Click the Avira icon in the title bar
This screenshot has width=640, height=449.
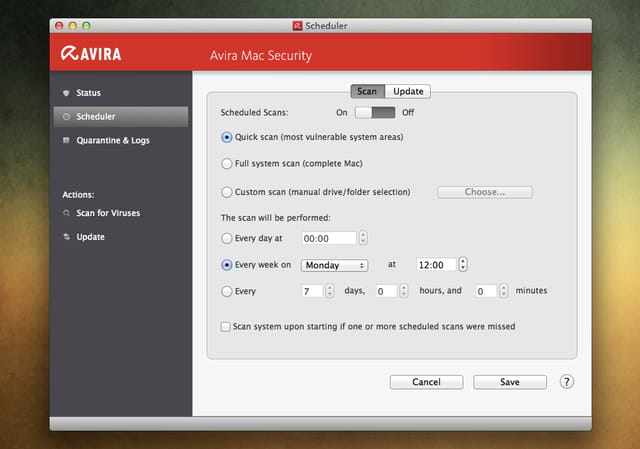point(298,26)
